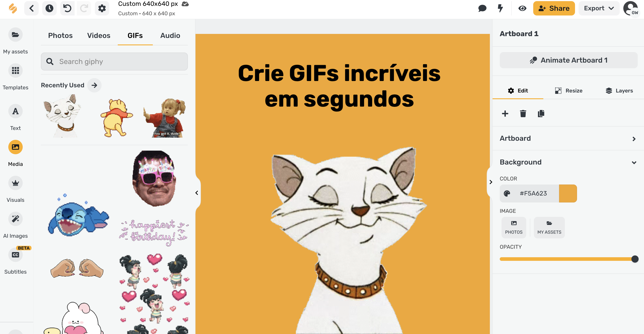Viewport: 644px width, 334px height.
Task: Click the Animate Artboard 1 icon
Action: (x=533, y=60)
